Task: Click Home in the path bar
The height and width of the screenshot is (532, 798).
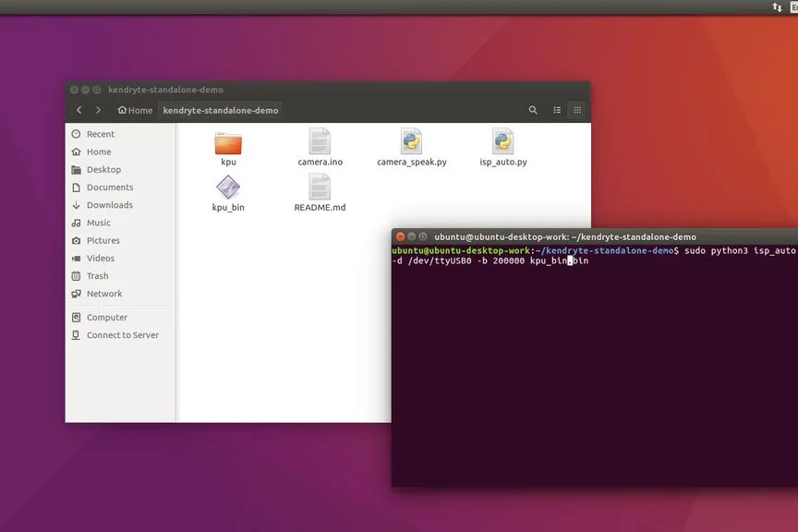Action: (135, 110)
